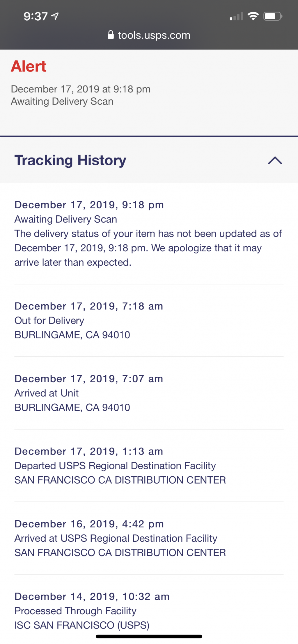Tap the Out for Delivery entry

(149, 320)
